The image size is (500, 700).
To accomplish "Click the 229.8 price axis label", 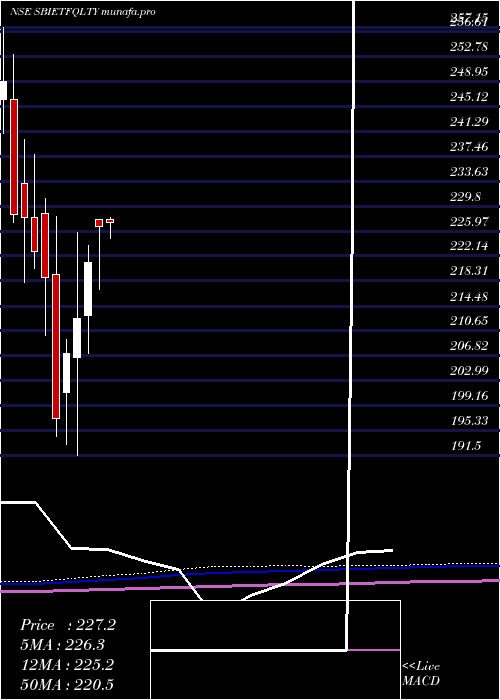I will [466, 196].
